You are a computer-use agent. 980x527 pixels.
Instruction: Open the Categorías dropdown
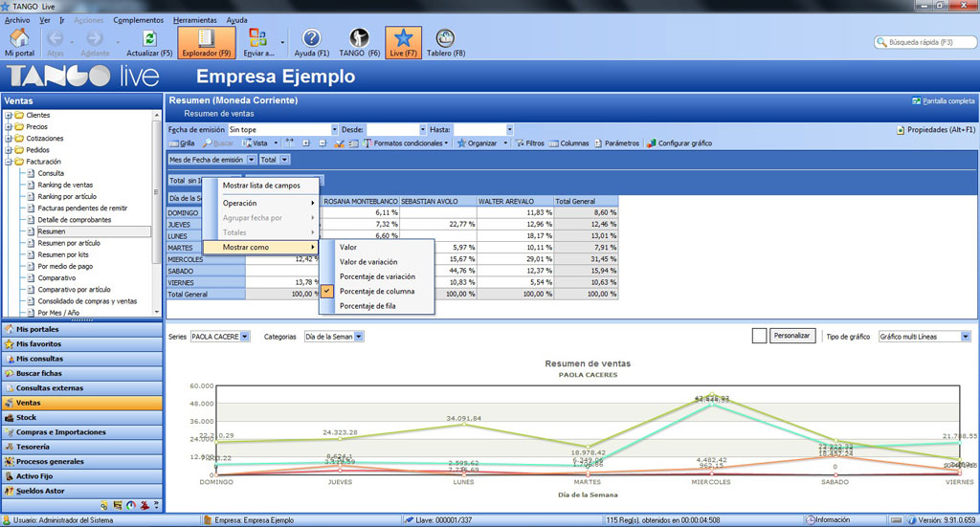(x=359, y=337)
